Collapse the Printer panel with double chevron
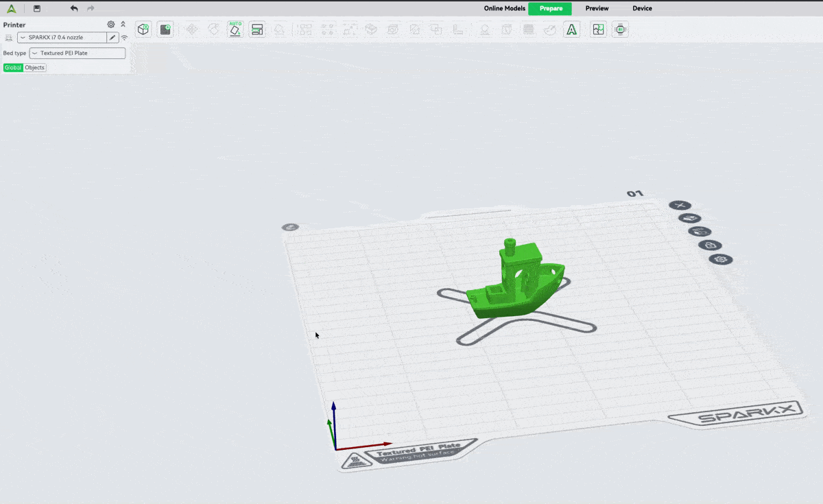 click(123, 25)
